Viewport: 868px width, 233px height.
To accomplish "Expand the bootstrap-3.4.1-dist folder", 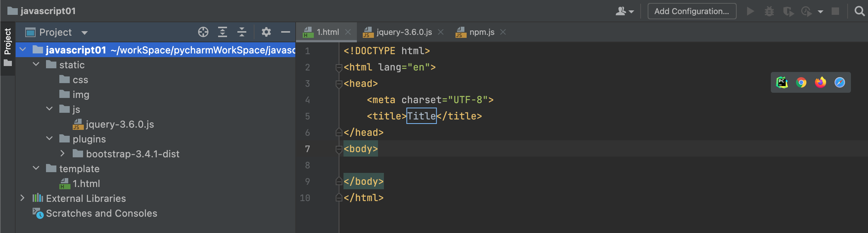I will click(62, 154).
